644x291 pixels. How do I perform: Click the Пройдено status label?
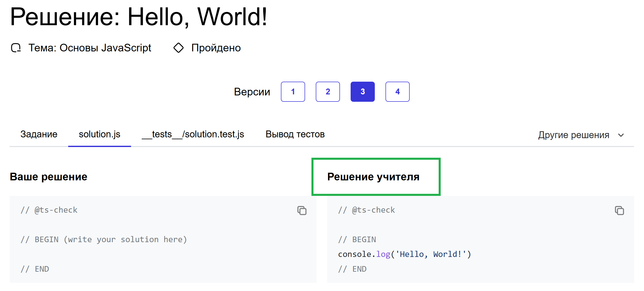(x=216, y=48)
